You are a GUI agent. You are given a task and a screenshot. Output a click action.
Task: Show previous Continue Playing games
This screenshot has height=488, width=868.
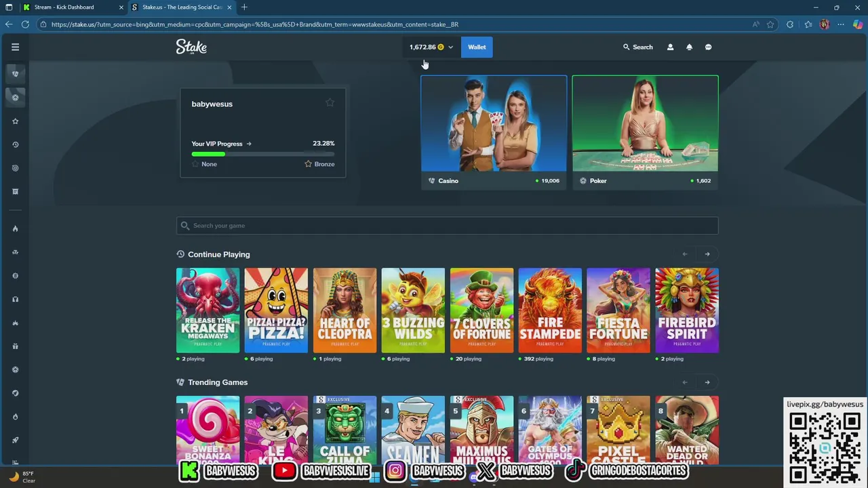coord(685,254)
